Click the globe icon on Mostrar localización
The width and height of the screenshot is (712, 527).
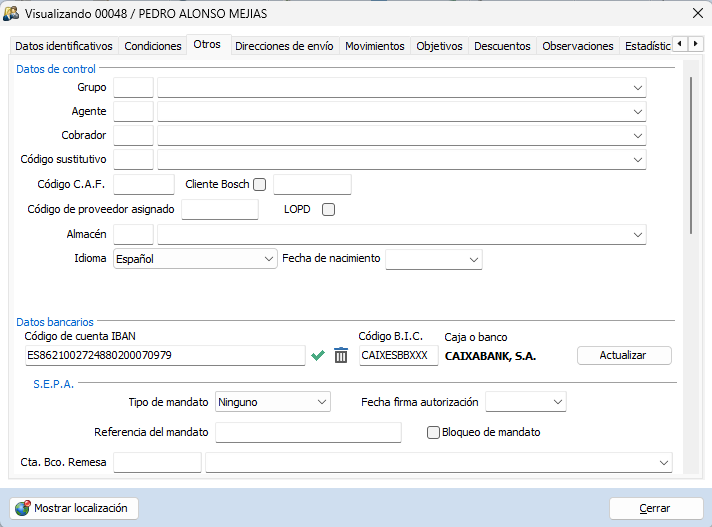point(22,508)
